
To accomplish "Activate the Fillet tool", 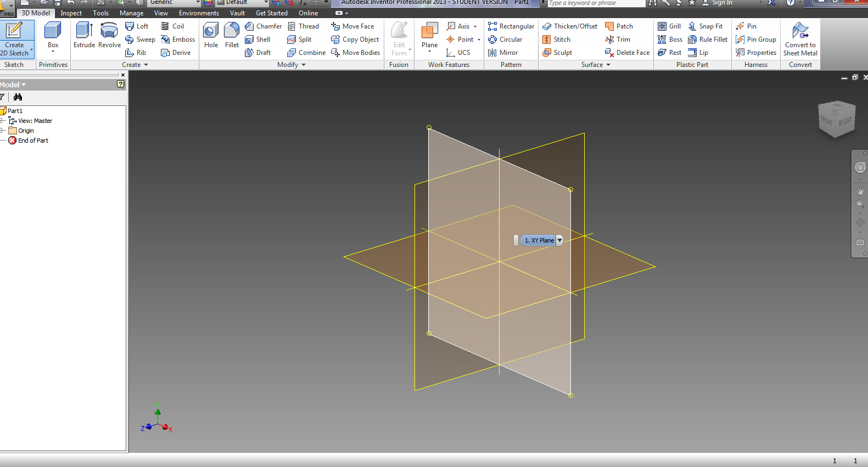I will (x=232, y=35).
